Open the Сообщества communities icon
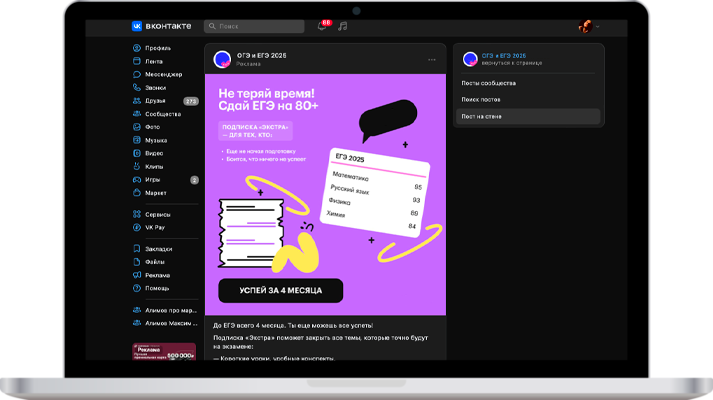Screen dimensions: 713x400 pyautogui.click(x=136, y=114)
